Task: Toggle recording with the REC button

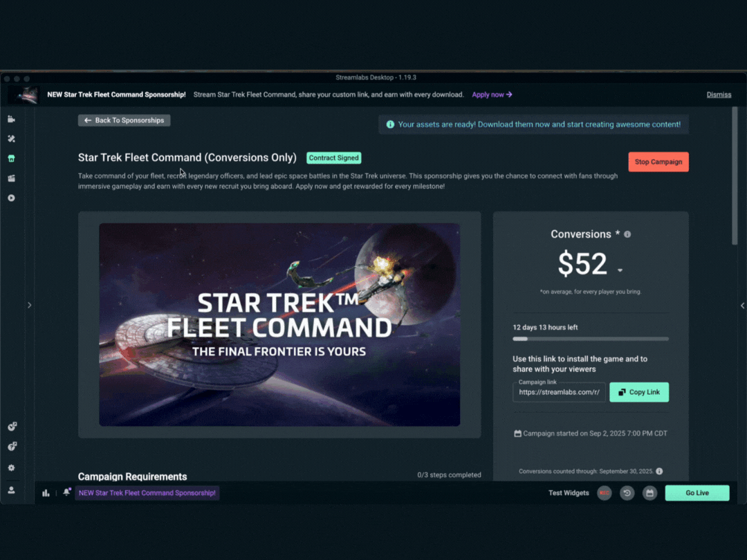Action: pos(605,493)
